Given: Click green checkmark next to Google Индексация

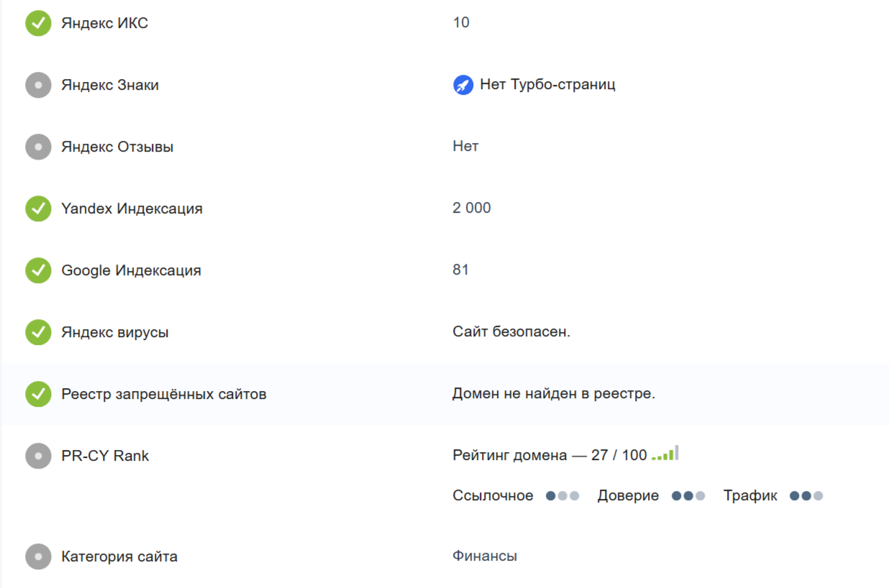Looking at the screenshot, I should coord(38,270).
